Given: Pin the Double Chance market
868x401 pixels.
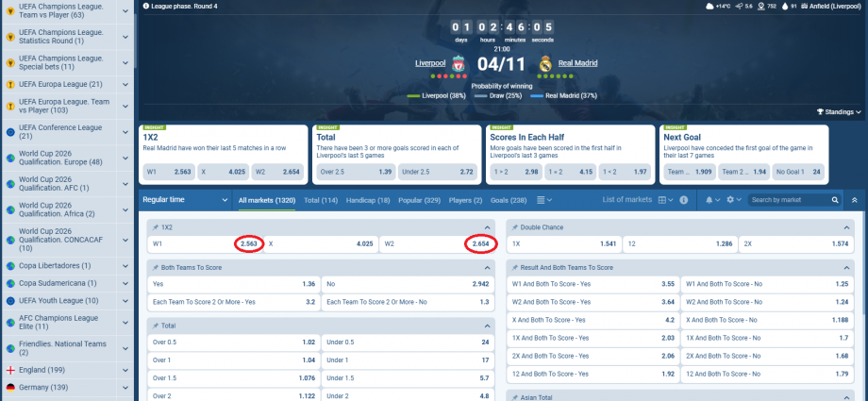Looking at the screenshot, I should (514, 227).
